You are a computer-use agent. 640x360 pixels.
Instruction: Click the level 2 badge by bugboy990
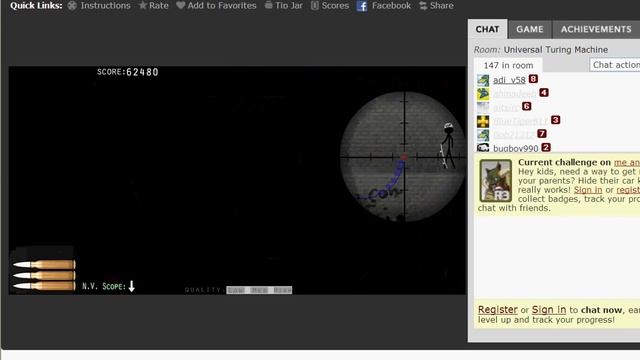pyautogui.click(x=546, y=147)
